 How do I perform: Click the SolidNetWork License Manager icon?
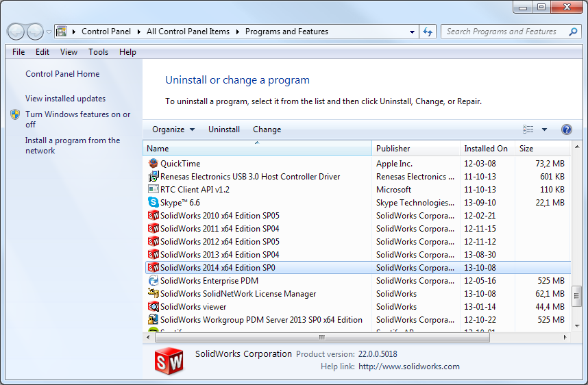[x=153, y=293]
